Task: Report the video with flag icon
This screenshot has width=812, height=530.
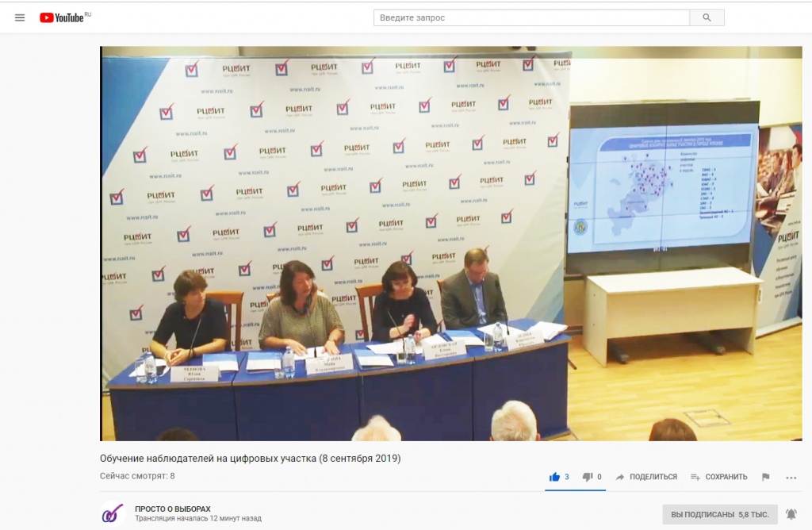Action: point(766,477)
